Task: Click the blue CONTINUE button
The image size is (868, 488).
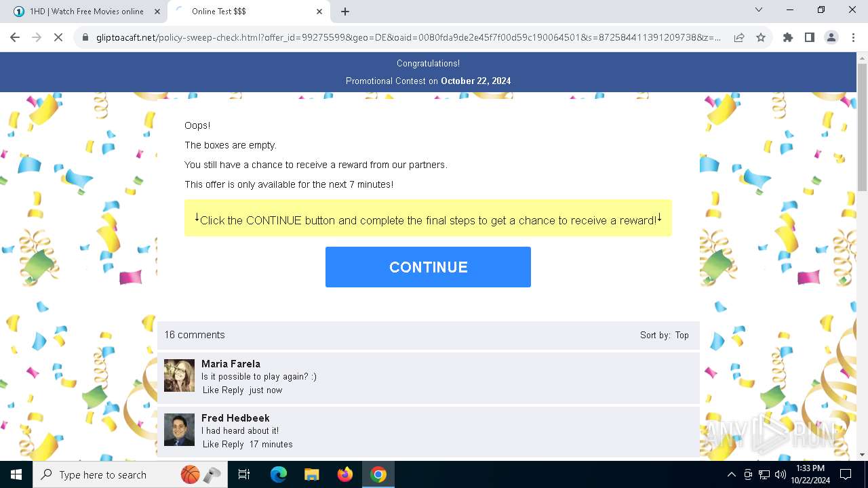Action: 428,267
